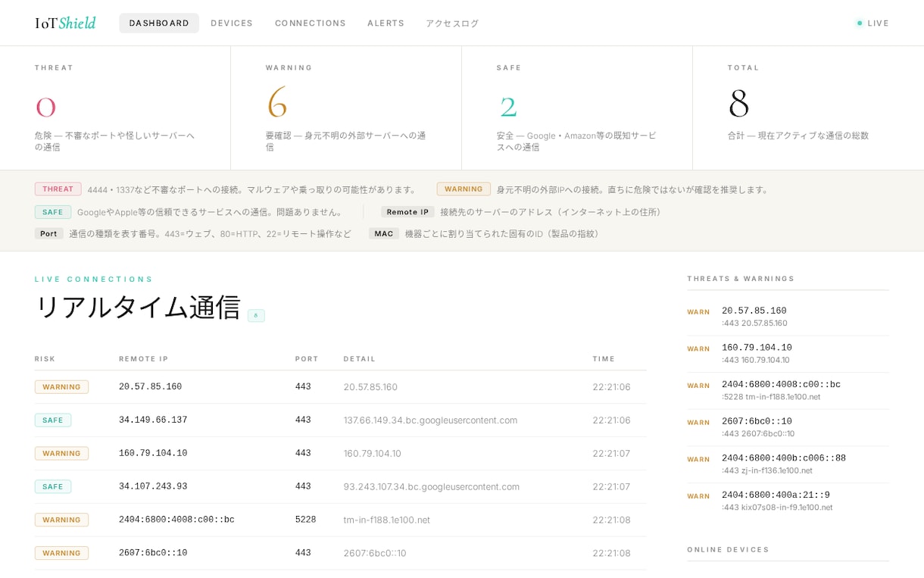Click the REMOTE IP column header
This screenshot has width=924, height=578.
[144, 359]
